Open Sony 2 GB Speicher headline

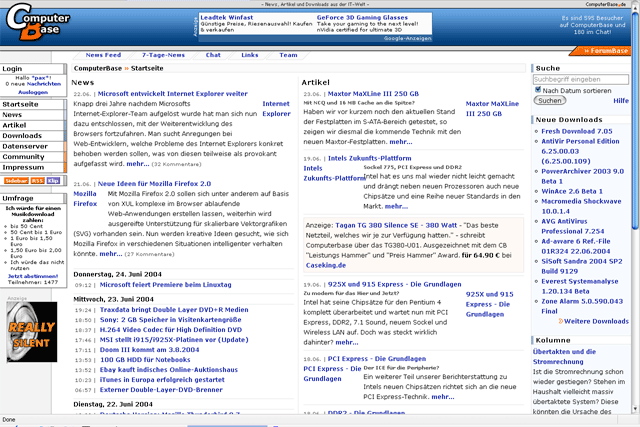tap(171, 320)
